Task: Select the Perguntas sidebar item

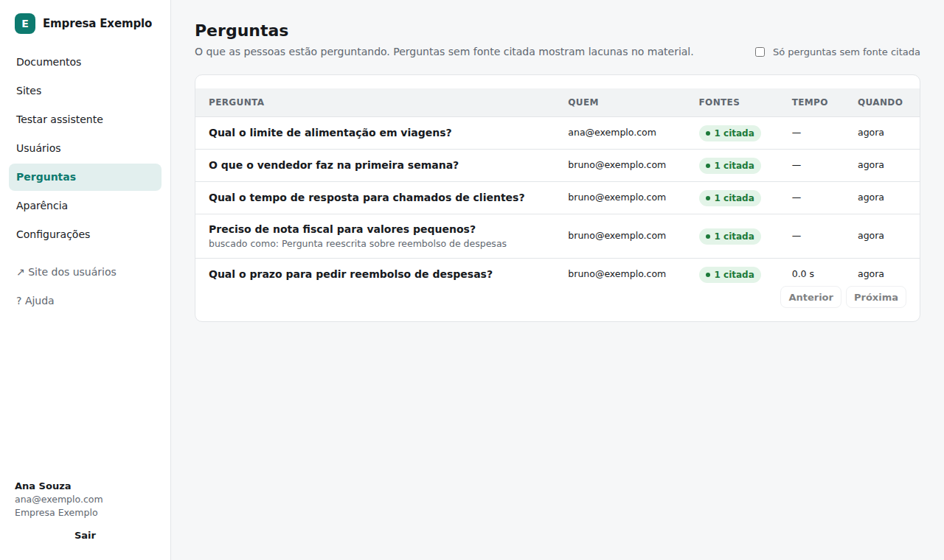Action: coord(85,177)
